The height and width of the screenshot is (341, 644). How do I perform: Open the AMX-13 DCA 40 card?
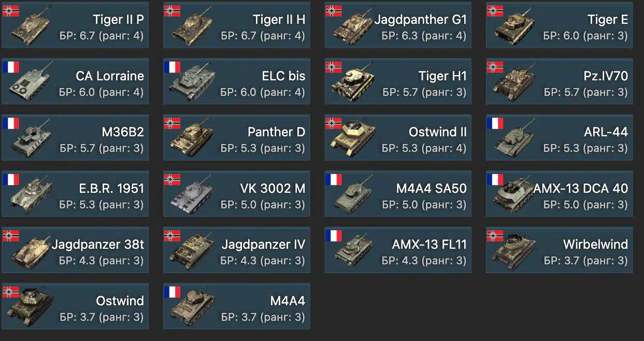coord(560,194)
